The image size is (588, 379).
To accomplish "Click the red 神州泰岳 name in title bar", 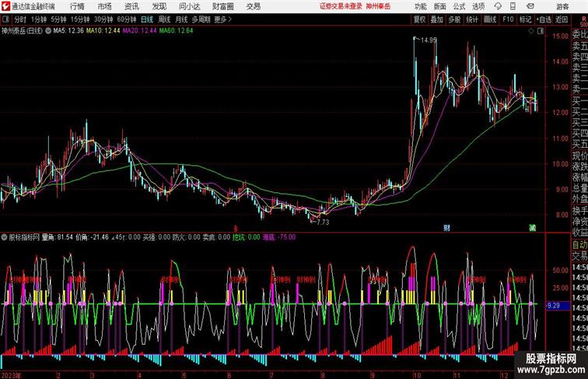I will (378, 6).
